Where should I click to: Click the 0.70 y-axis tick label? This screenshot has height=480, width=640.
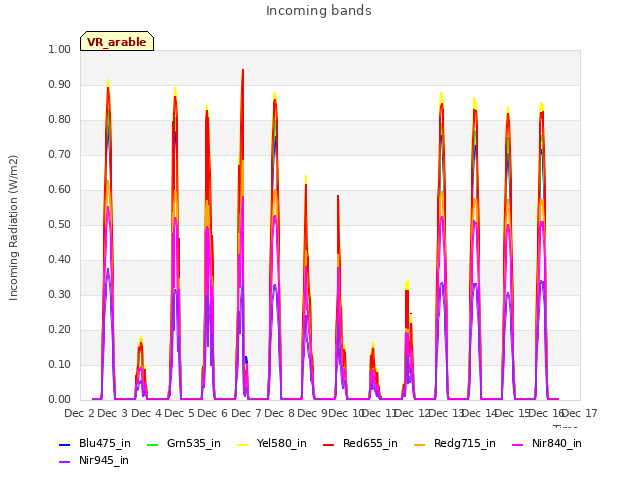coord(60,155)
